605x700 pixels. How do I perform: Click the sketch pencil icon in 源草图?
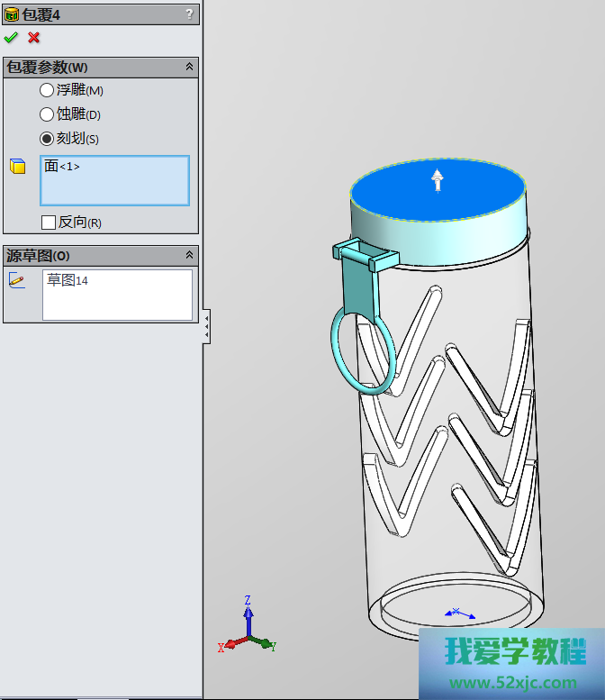[17, 280]
